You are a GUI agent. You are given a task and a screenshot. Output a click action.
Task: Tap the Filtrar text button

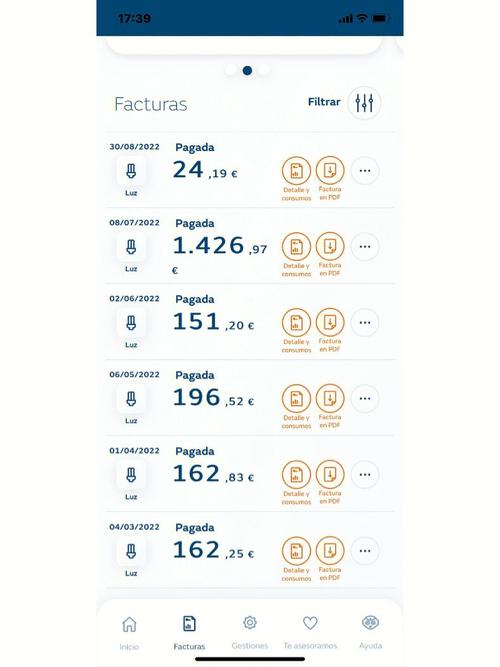tap(324, 102)
